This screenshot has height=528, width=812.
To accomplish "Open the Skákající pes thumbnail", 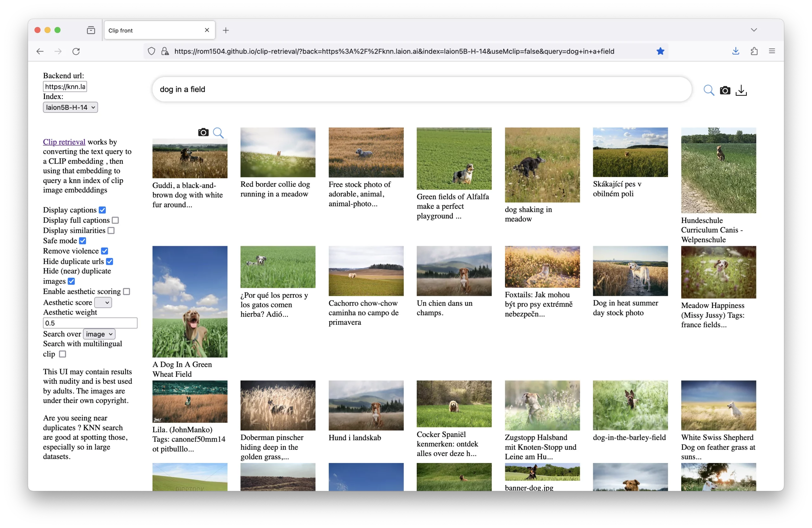I will tap(630, 152).
